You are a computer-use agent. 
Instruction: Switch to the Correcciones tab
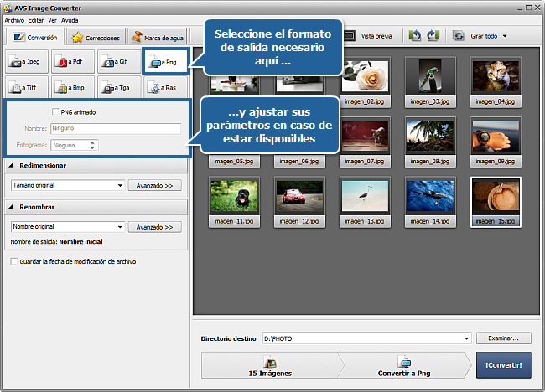click(x=96, y=38)
